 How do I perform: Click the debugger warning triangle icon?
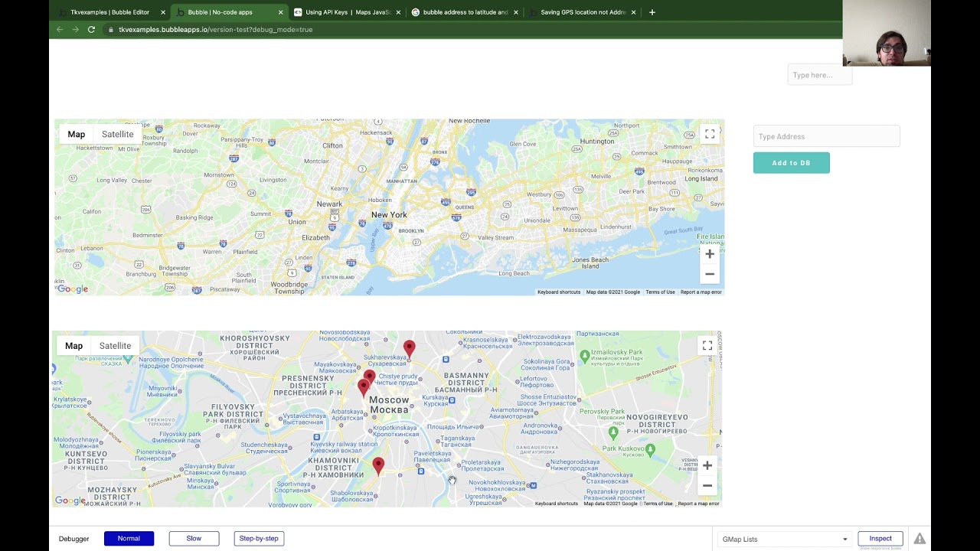tap(920, 539)
